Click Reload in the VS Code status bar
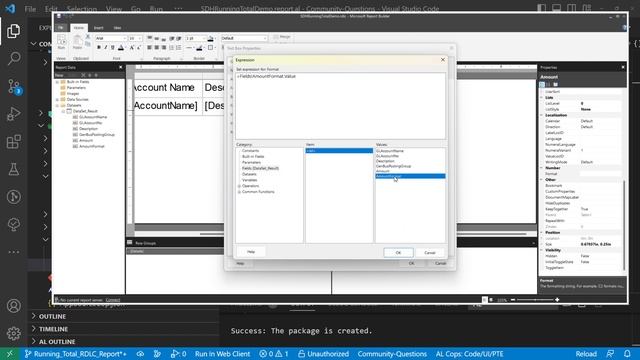This screenshot has height=360, width=640. [x=586, y=354]
